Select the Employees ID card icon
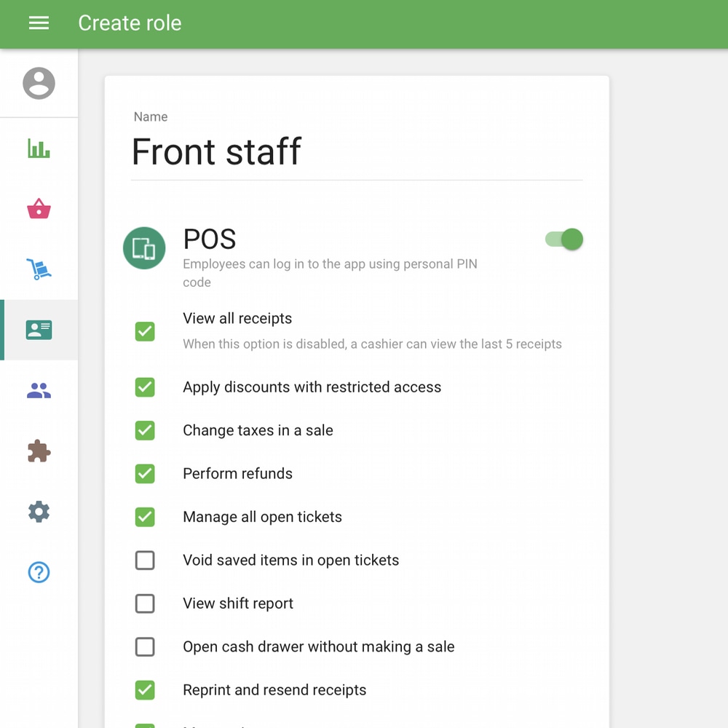The height and width of the screenshot is (728, 728). pos(39,330)
